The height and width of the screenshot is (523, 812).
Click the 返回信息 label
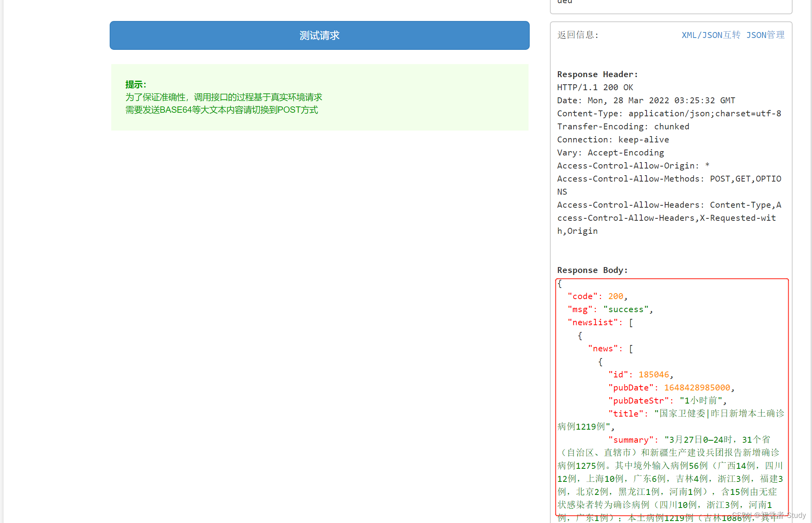(578, 35)
